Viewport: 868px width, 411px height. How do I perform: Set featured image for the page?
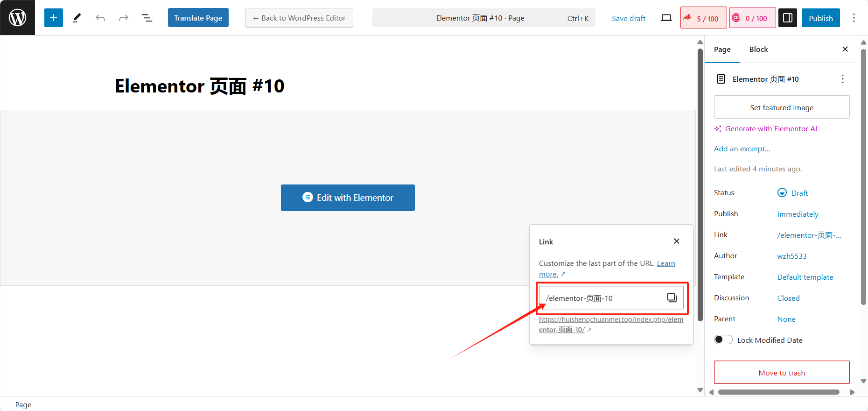click(782, 107)
